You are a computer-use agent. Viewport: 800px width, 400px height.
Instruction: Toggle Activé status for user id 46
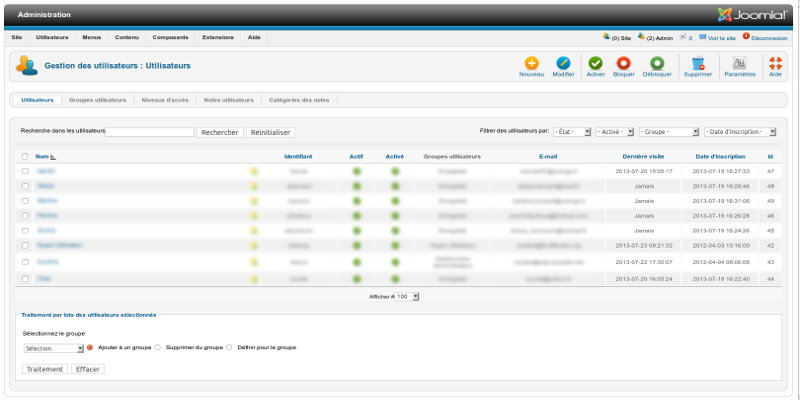[395, 216]
